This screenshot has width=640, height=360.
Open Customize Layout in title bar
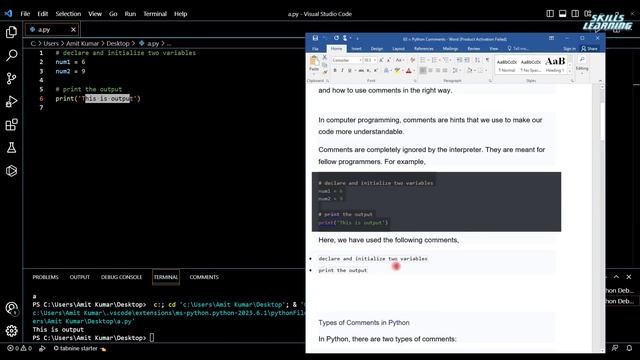pos(587,13)
